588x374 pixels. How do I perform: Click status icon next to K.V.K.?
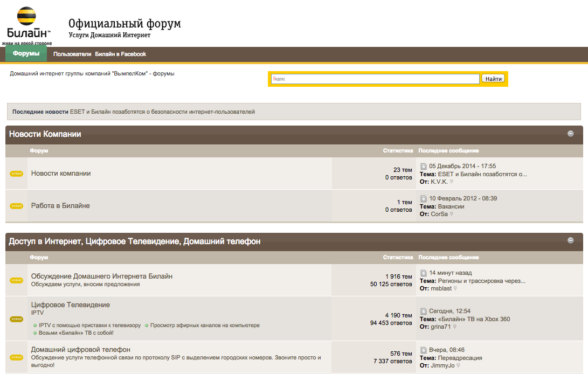[452, 182]
